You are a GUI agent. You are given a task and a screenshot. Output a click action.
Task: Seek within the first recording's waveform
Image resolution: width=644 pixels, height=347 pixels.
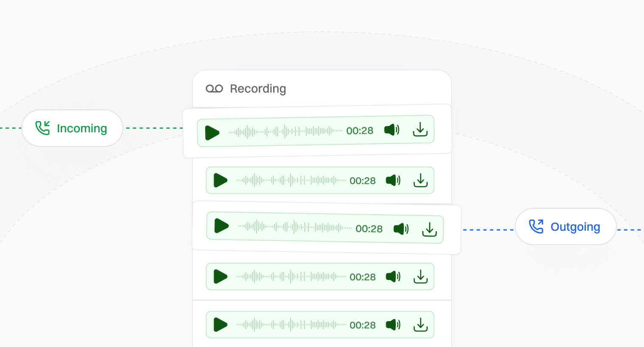[x=285, y=132]
